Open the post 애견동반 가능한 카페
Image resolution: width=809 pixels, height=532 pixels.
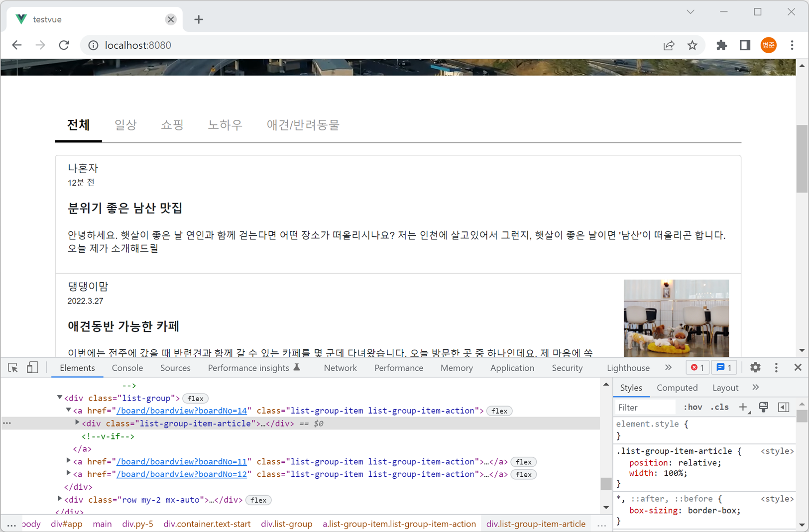(123, 326)
